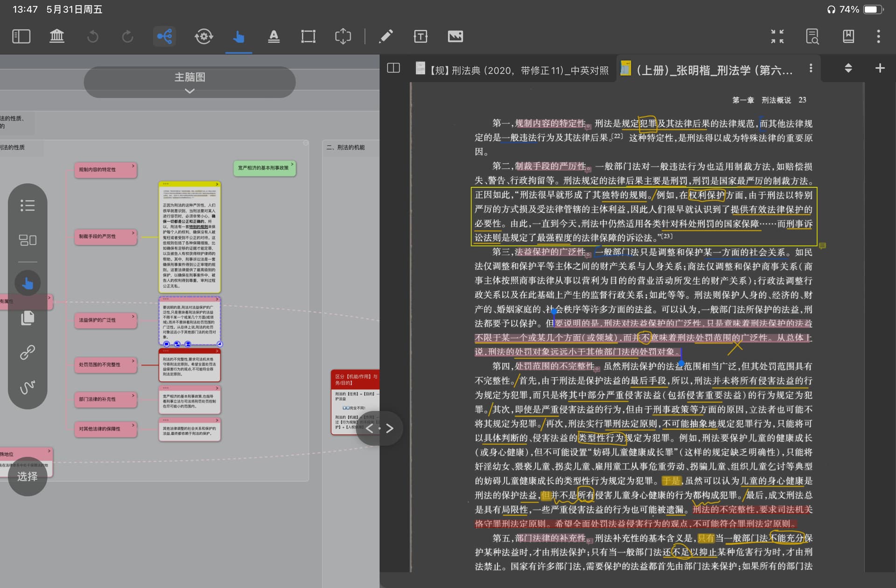
Task: Click the red highlight 处罚范围的不完整性 in text
Action: [x=555, y=367]
